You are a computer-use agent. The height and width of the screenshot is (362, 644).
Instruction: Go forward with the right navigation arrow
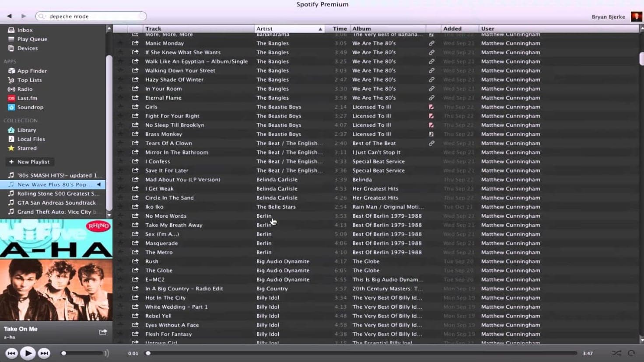[x=24, y=16]
